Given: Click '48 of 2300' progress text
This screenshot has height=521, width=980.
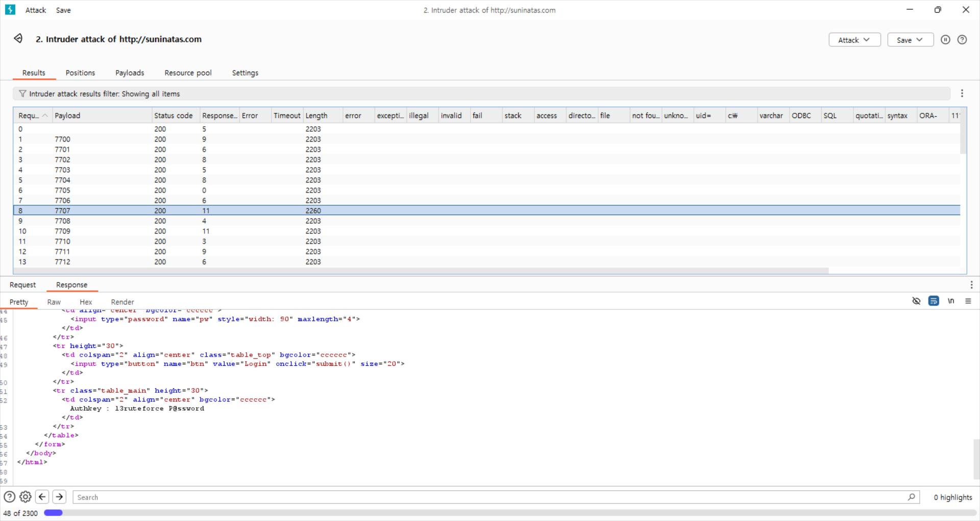Looking at the screenshot, I should pyautogui.click(x=20, y=513).
